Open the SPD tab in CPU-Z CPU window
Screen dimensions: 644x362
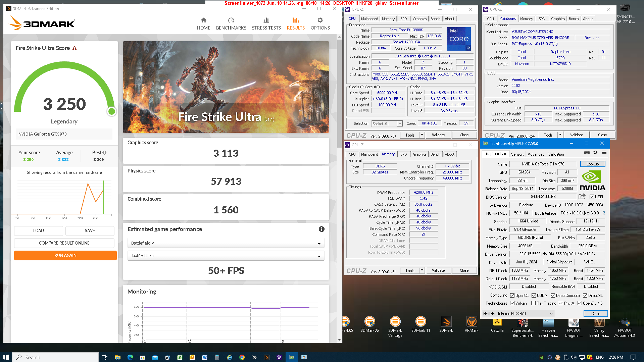[403, 19]
